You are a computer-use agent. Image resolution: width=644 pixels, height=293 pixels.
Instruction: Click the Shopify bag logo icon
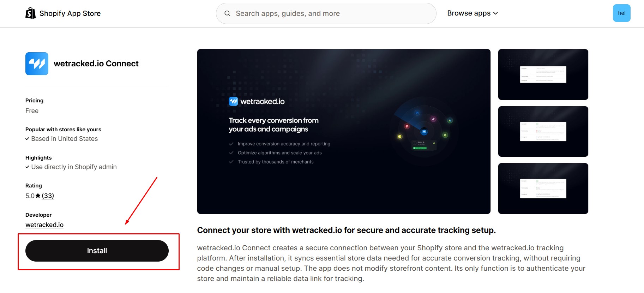pos(30,13)
